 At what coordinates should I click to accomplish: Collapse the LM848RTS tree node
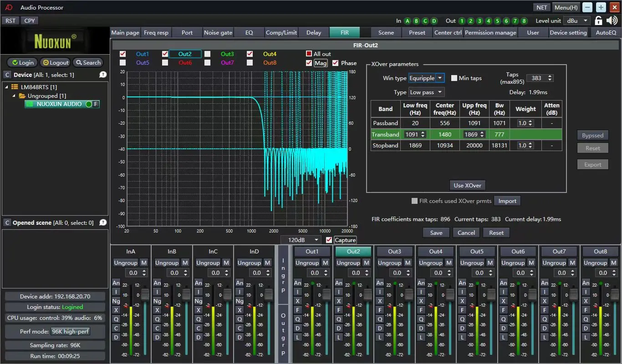[7, 87]
